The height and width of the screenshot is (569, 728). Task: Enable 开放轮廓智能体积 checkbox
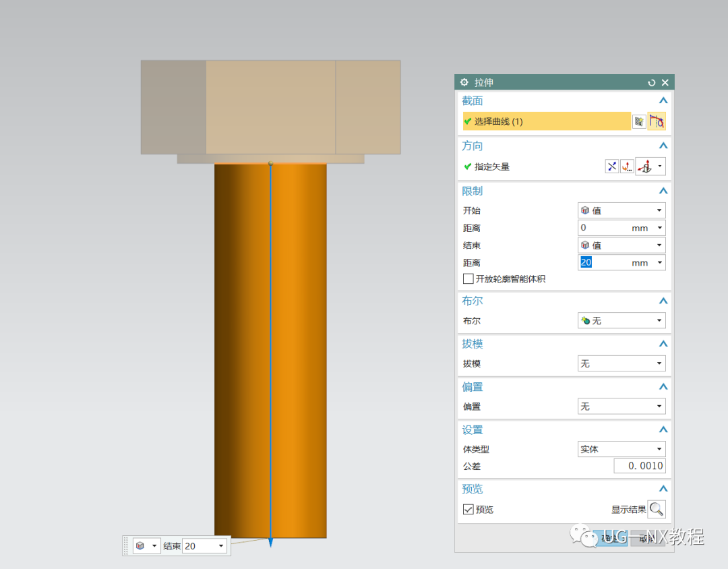(468, 278)
